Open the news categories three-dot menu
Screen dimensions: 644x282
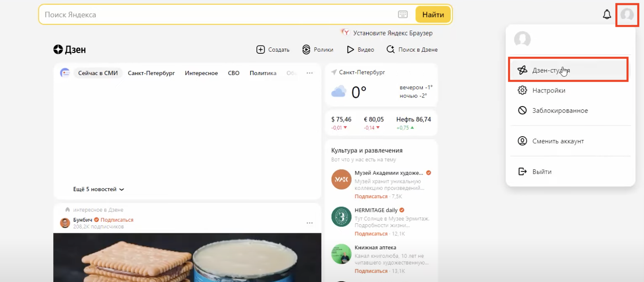coord(310,73)
